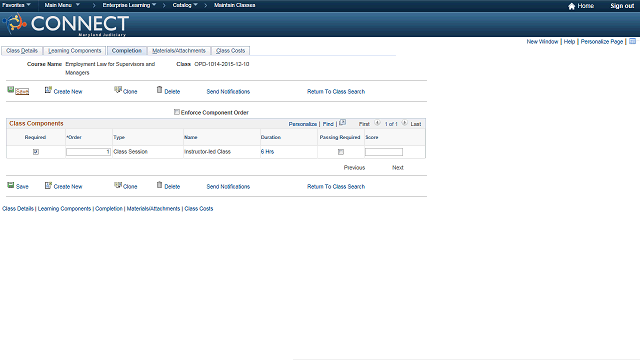Click the top Clone icon
Screen dimensions: 640x360
[x=118, y=90]
